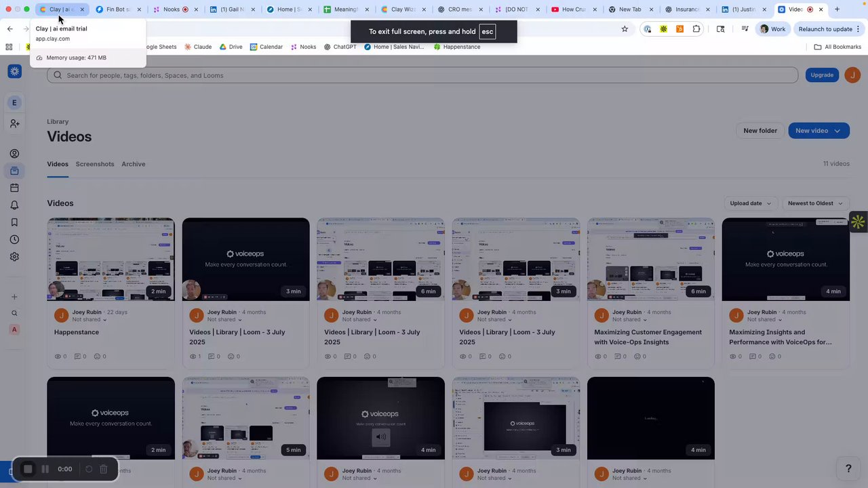The width and height of the screenshot is (868, 488).
Task: Click the New folder button
Action: 760,131
